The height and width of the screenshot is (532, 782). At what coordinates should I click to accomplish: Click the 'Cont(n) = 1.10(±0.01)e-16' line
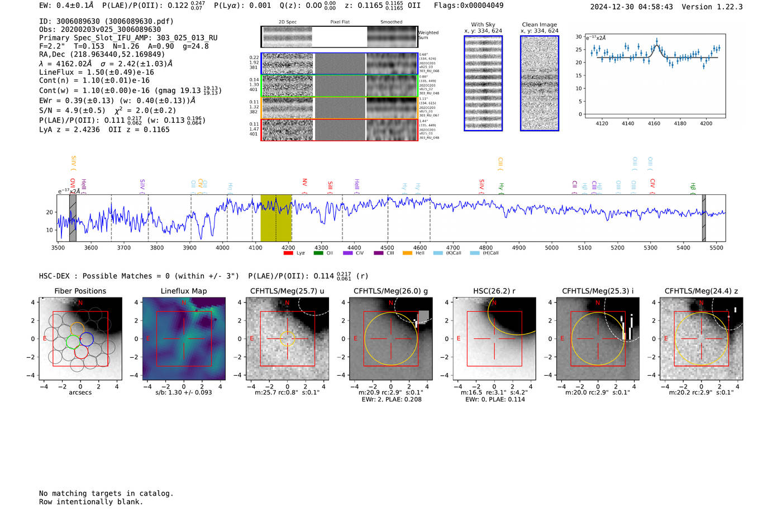point(94,80)
